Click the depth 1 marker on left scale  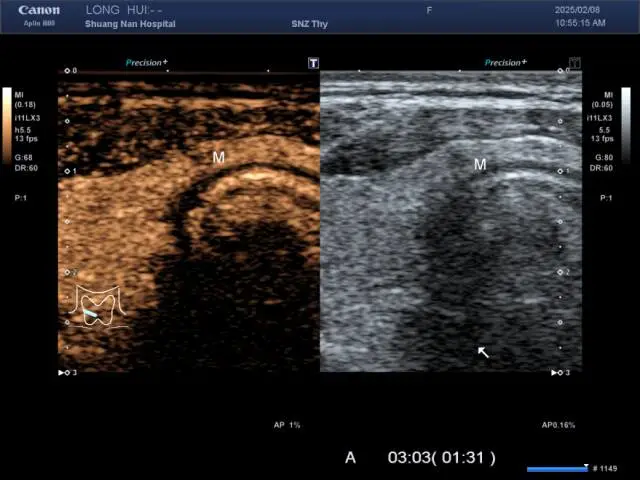[70, 171]
